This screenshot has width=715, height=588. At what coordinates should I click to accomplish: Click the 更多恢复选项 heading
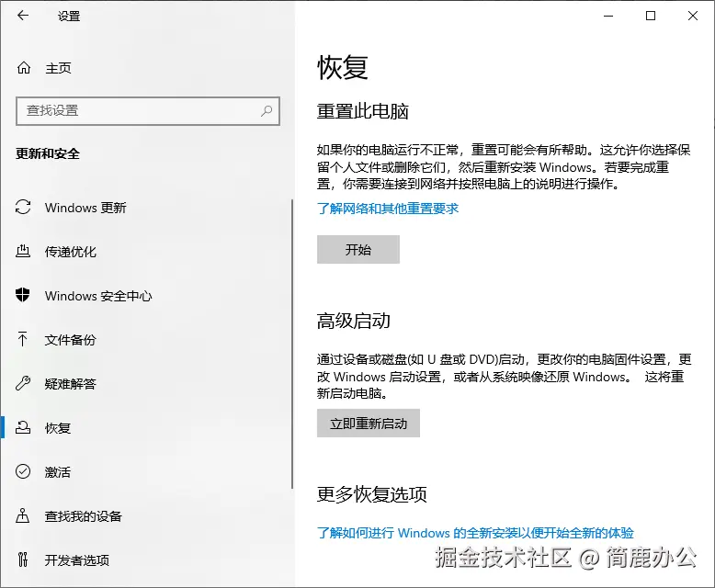(x=372, y=494)
